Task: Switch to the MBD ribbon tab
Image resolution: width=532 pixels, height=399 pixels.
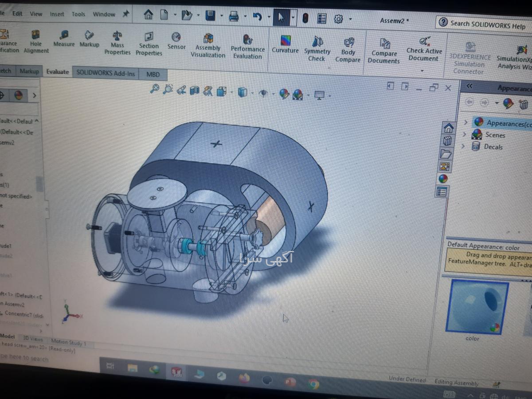Action: pos(153,74)
